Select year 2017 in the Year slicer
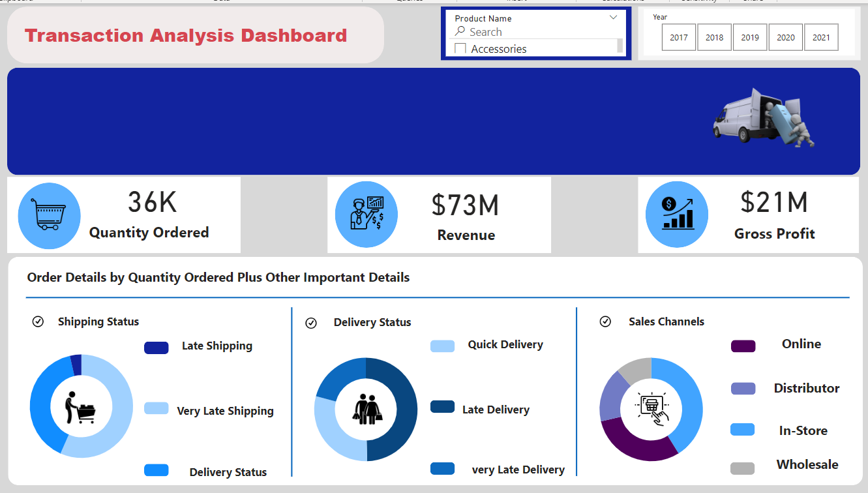The image size is (868, 493). pyautogui.click(x=678, y=37)
